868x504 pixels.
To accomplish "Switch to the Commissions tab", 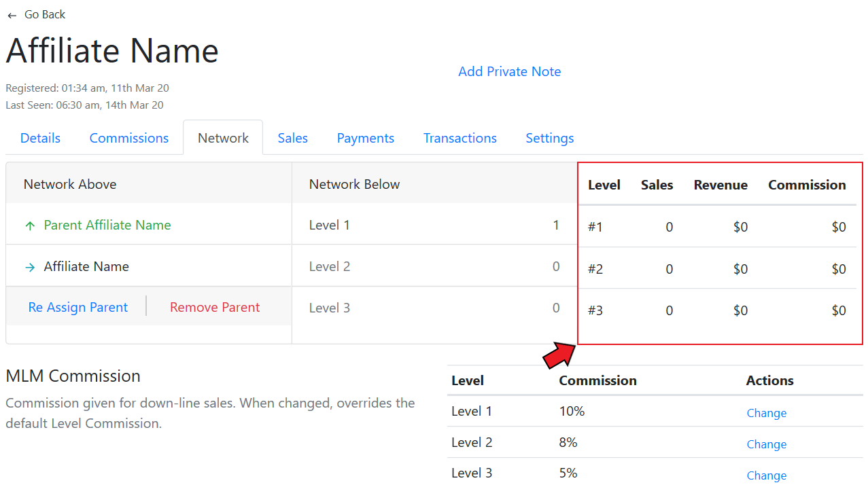I will 129,138.
